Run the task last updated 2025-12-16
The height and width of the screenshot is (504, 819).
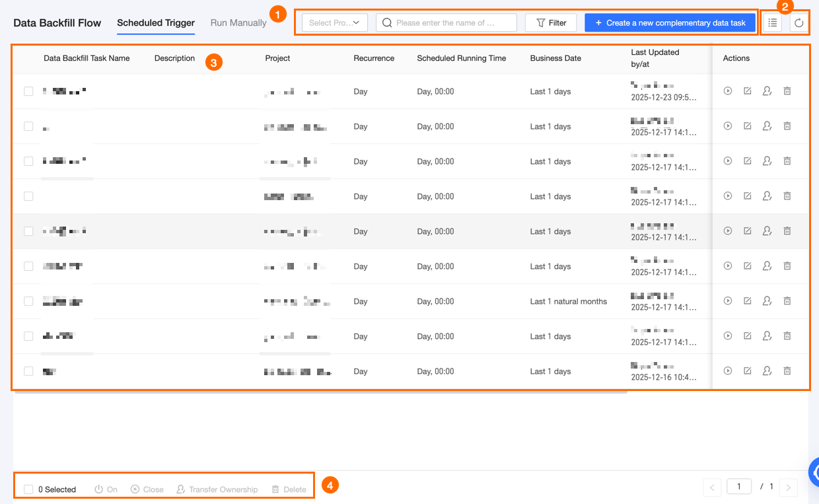[728, 371]
